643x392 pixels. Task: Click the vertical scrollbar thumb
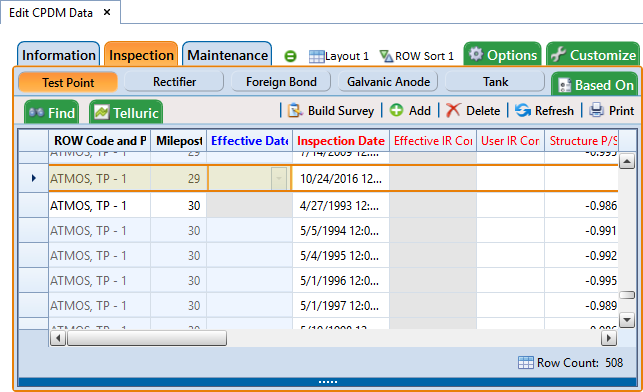[x=627, y=295]
